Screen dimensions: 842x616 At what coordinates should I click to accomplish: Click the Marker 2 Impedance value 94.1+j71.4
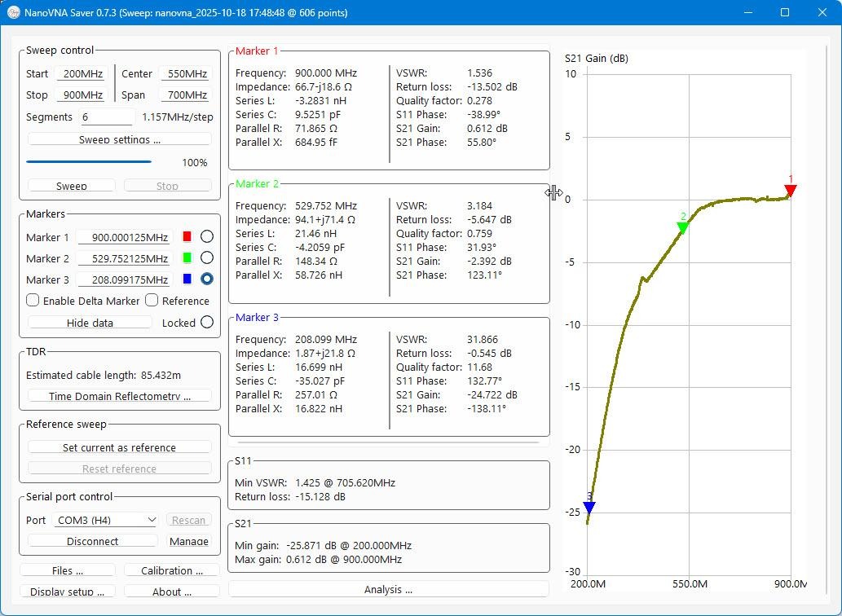tap(325, 219)
